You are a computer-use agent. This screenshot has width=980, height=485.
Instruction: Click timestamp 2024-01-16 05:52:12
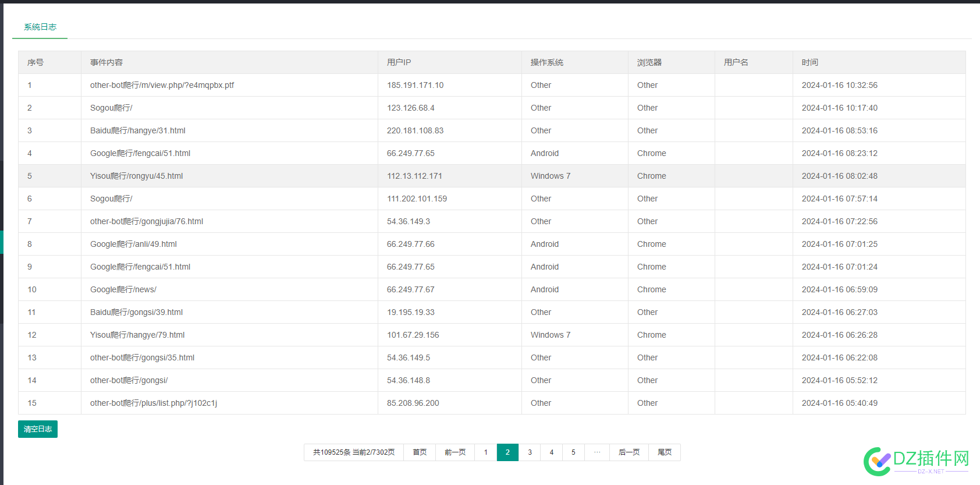840,380
